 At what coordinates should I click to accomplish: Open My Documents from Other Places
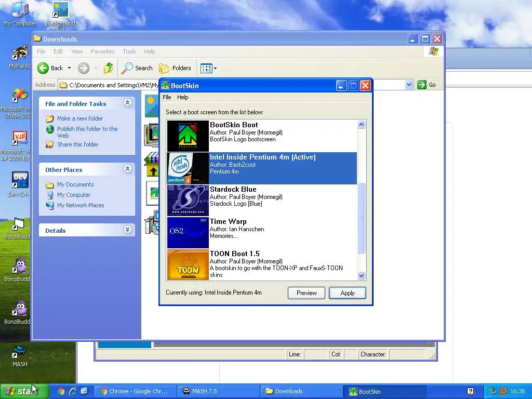click(x=75, y=184)
